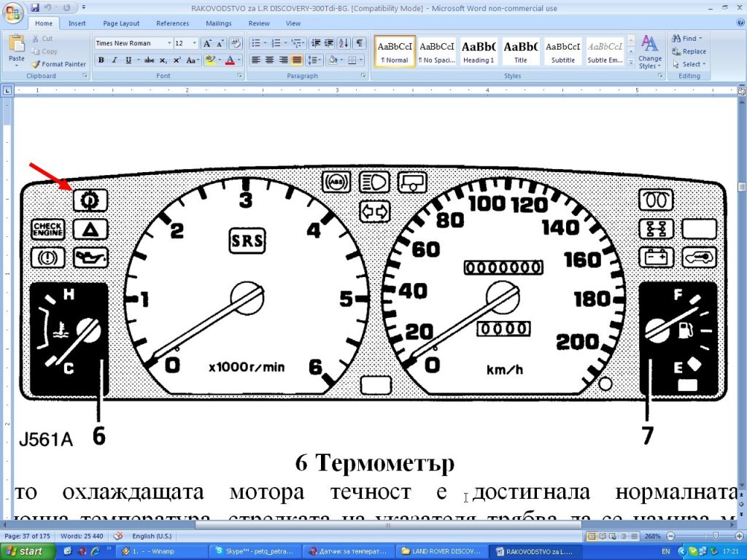Screen dimensions: 747x560
Task: Open the Change Styles dropdown
Action: 649,52
